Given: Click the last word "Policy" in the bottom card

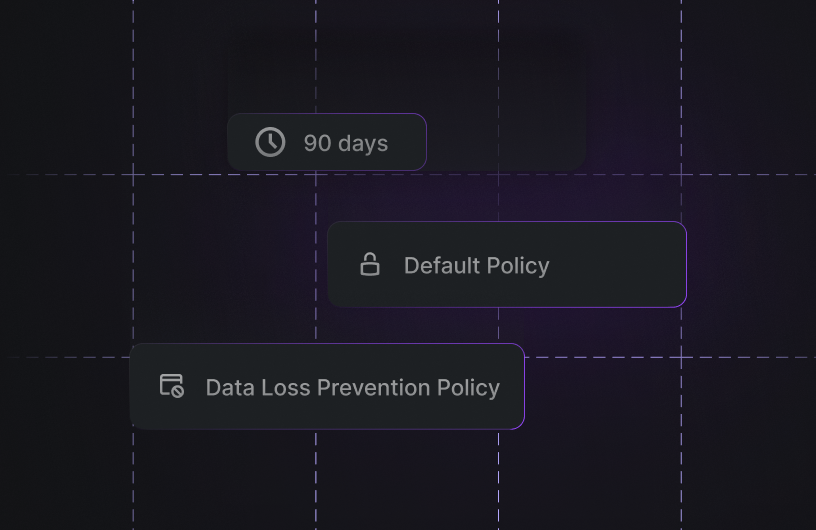Looking at the screenshot, I should click(469, 388).
